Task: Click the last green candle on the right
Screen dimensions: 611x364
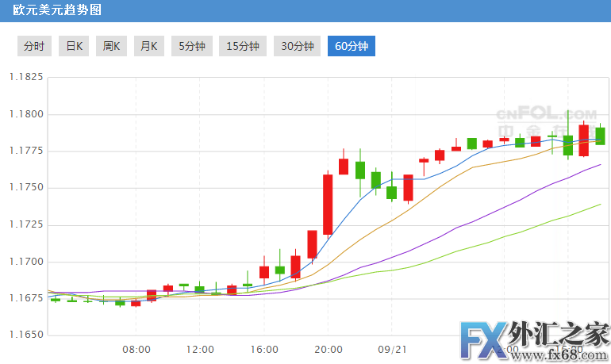Action: click(601, 136)
